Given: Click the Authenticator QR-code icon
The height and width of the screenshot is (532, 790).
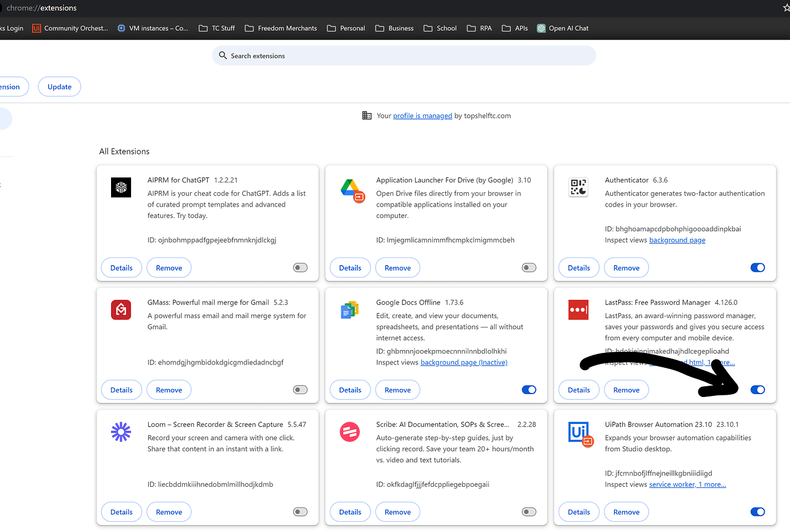Looking at the screenshot, I should (578, 188).
